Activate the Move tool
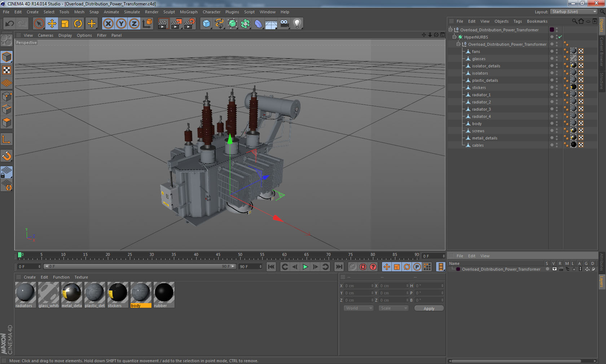606x364 pixels. pyautogui.click(x=52, y=24)
